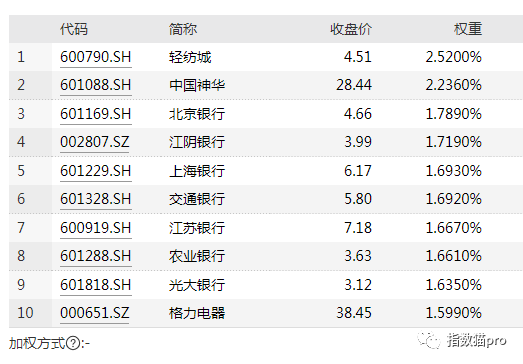Click the row number 1
523x364 pixels.
click(x=21, y=57)
